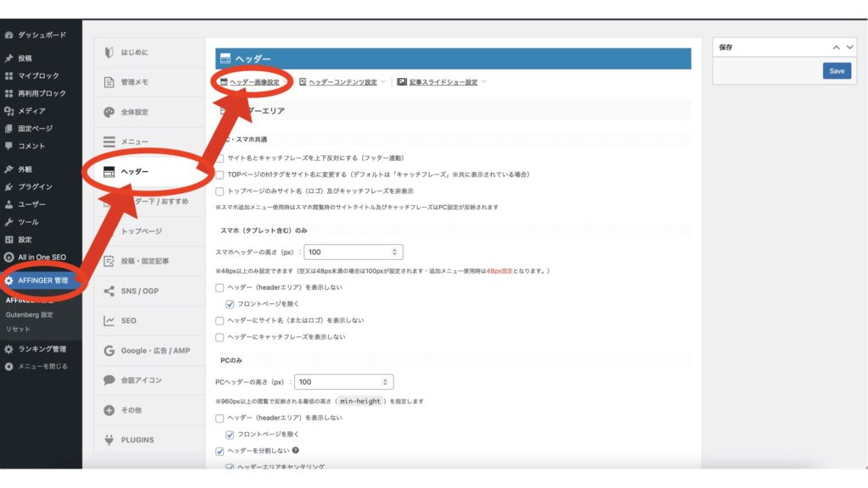Toggle トップページのみサイト名 非表示 checkbox
This screenshot has height=488, width=868.
point(220,191)
